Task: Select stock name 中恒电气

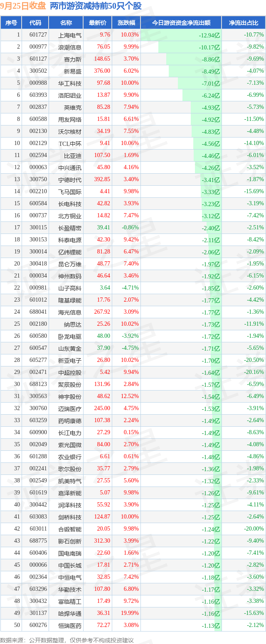Action: (x=70, y=578)
